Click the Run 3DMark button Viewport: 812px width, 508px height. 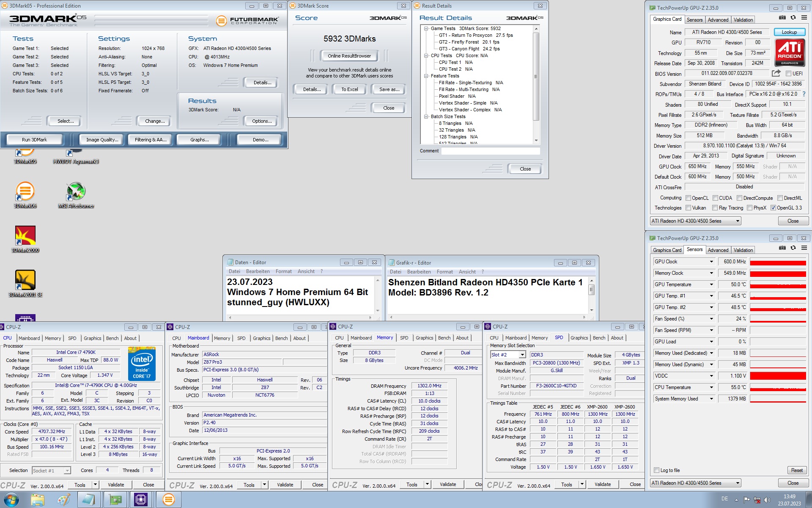point(35,140)
